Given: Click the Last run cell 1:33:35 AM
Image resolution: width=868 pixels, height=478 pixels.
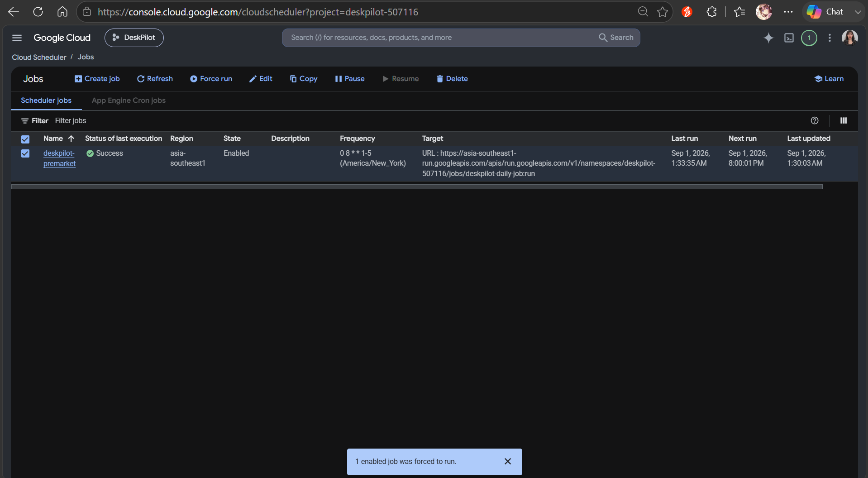Looking at the screenshot, I should click(x=691, y=158).
